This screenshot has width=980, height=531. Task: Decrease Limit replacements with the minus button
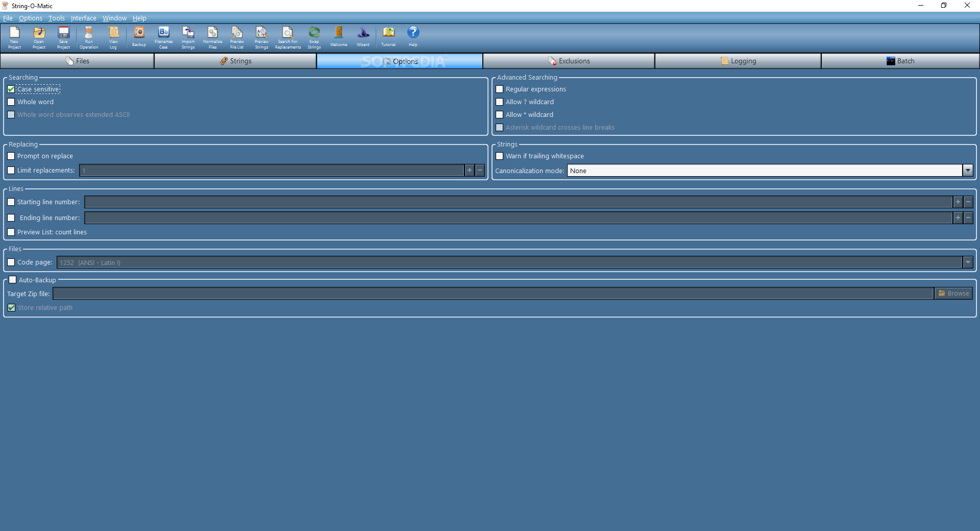[x=480, y=171]
